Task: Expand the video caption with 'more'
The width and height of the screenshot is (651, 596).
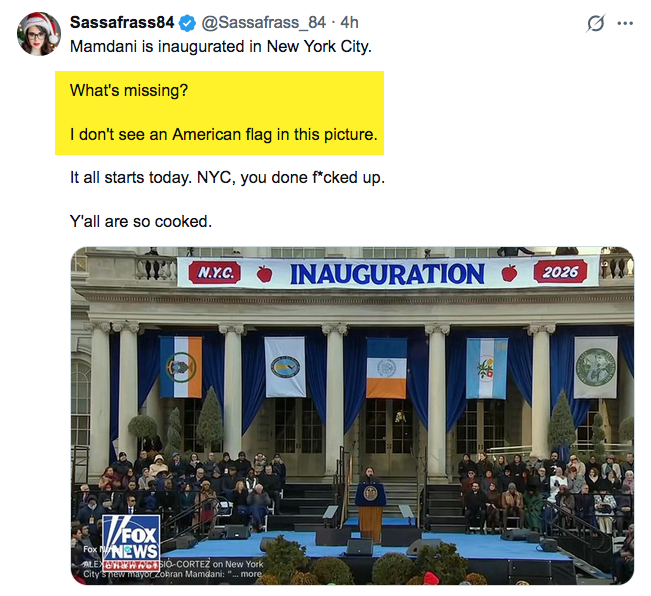Action: [x=250, y=574]
